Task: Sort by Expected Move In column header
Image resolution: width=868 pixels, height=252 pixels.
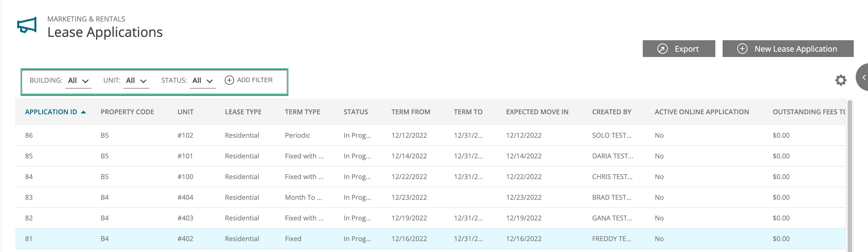Action: point(537,112)
